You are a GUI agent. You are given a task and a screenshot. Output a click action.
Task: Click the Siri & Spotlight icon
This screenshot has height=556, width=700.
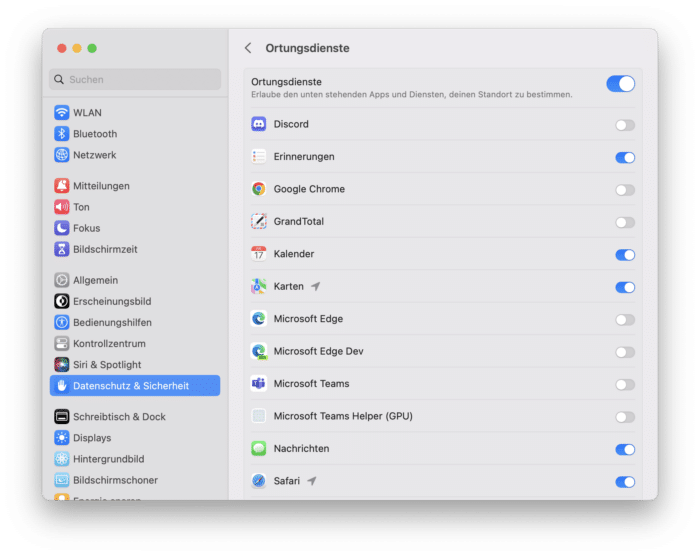(62, 364)
